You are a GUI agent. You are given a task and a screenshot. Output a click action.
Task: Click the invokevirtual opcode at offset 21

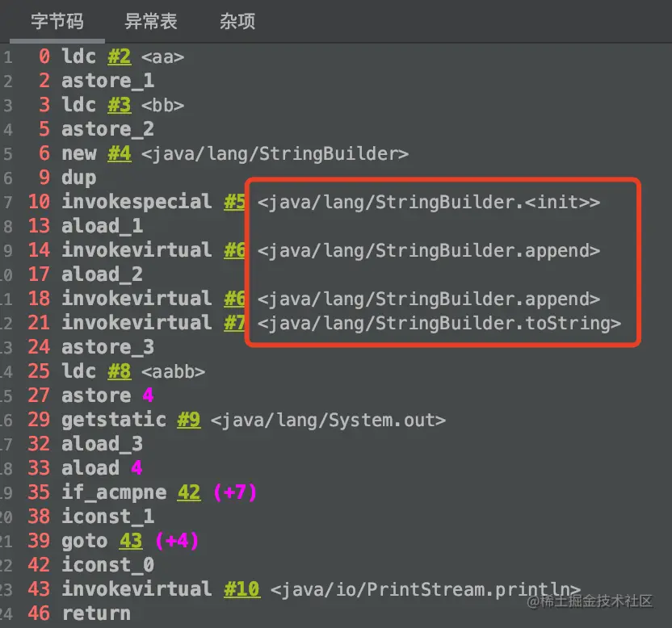(x=136, y=323)
